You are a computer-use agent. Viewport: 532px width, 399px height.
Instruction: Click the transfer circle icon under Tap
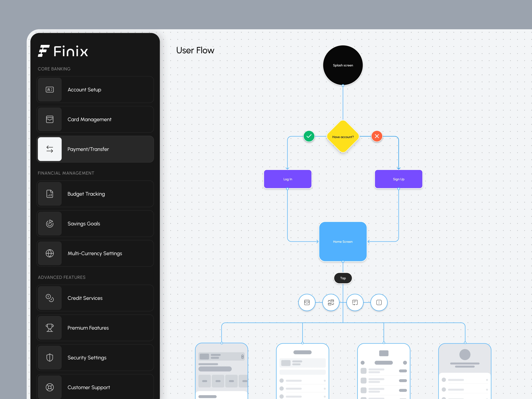click(331, 302)
